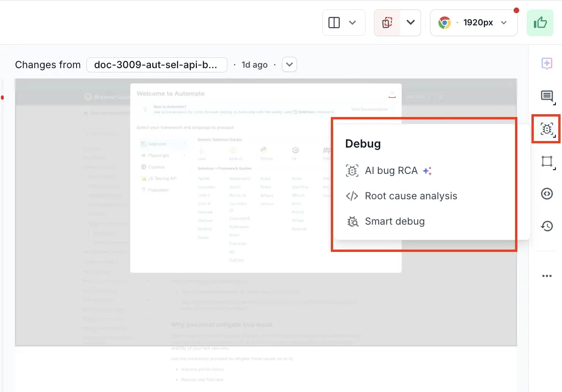Image resolution: width=562 pixels, height=392 pixels.
Task: Click the doc-3009-aut-sel-api-b... branch pill
Action: [157, 64]
